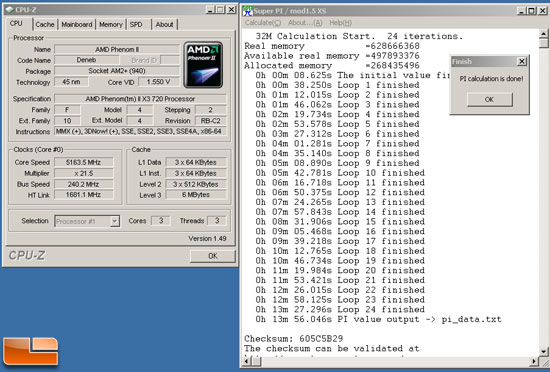
Task: Go to the SPD tab in CPU-Z
Action: tap(136, 24)
